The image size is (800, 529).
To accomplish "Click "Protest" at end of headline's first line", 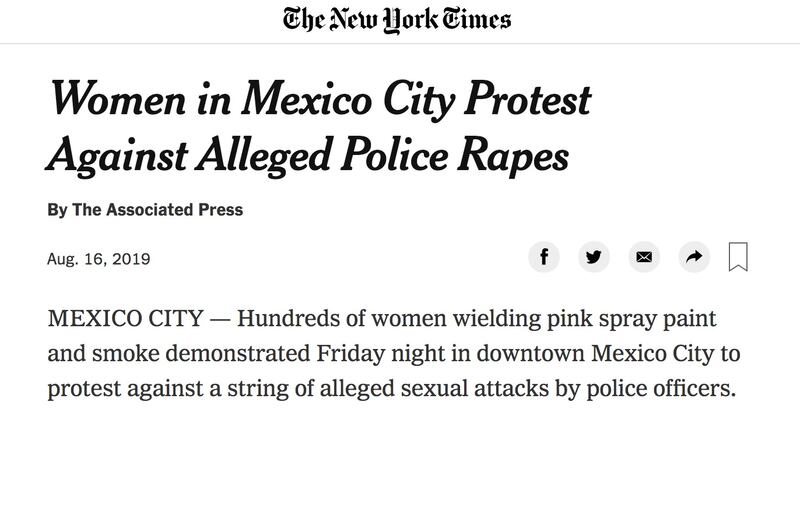I will 528,99.
